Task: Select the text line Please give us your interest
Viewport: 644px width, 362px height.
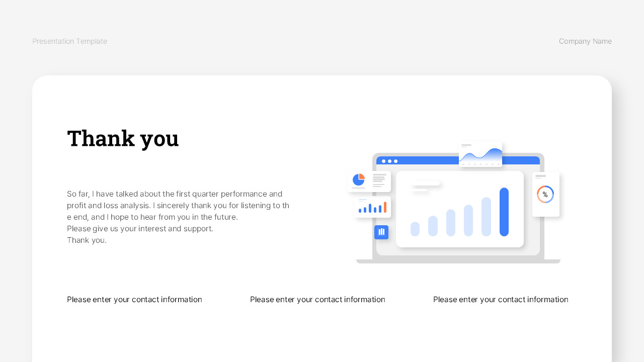Action: 140,228
